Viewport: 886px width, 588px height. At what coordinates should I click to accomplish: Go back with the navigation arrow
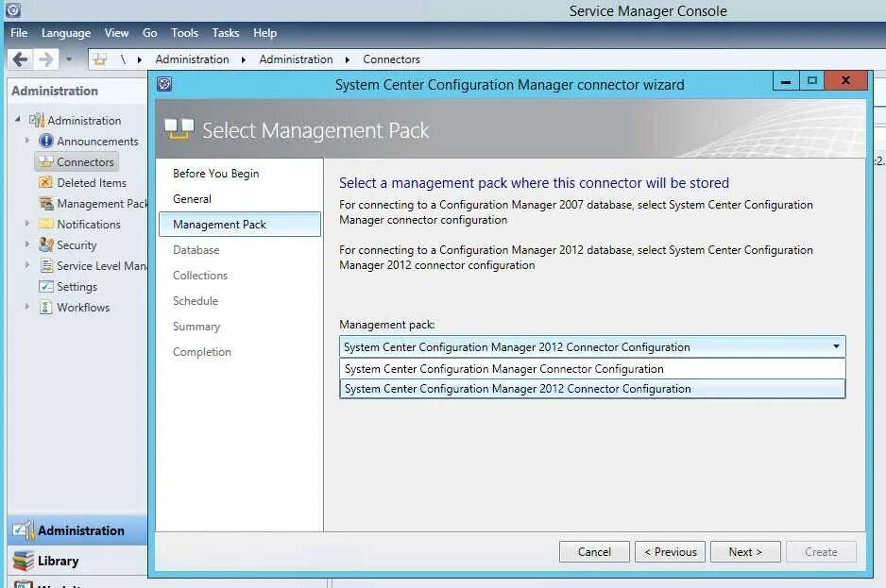pyautogui.click(x=21, y=59)
